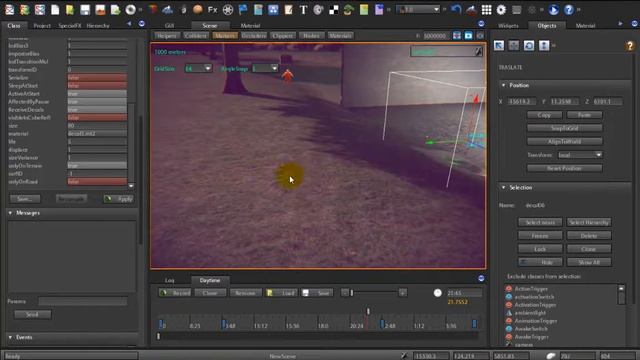
Task: Click the blank document icon in top toolbar
Action: coord(55,10)
